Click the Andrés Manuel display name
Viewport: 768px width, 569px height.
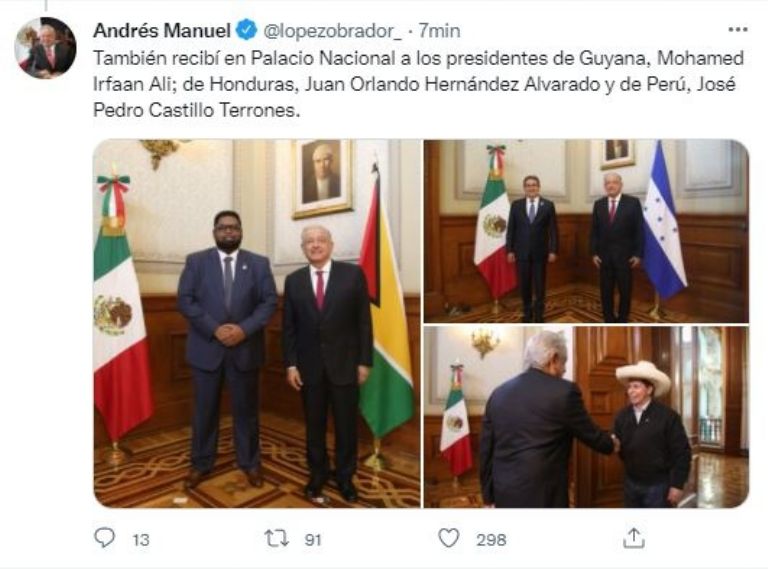[162, 31]
